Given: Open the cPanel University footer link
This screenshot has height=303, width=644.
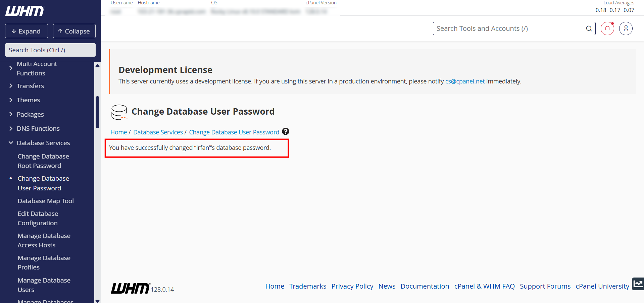Looking at the screenshot, I should 602,286.
